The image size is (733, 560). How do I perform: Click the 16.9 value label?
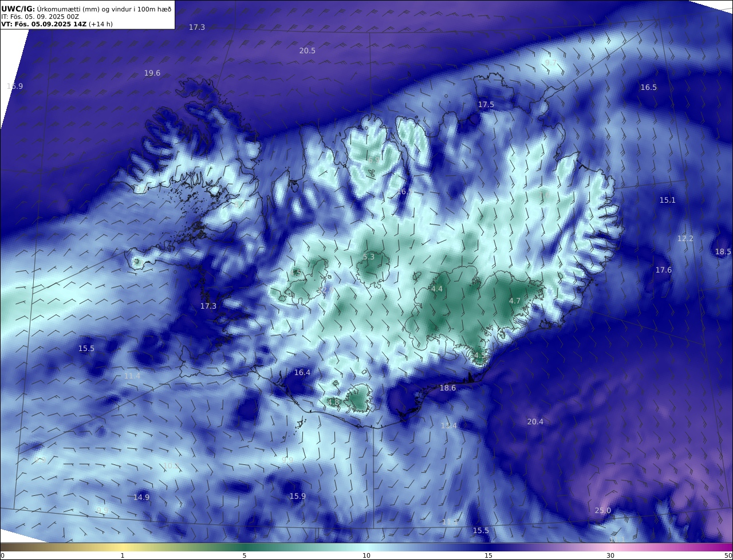(x=15, y=86)
